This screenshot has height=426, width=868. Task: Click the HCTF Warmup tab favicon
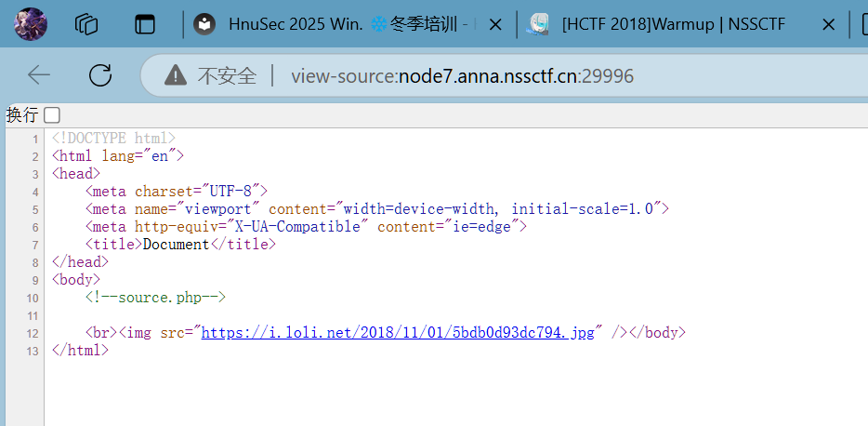pos(538,25)
